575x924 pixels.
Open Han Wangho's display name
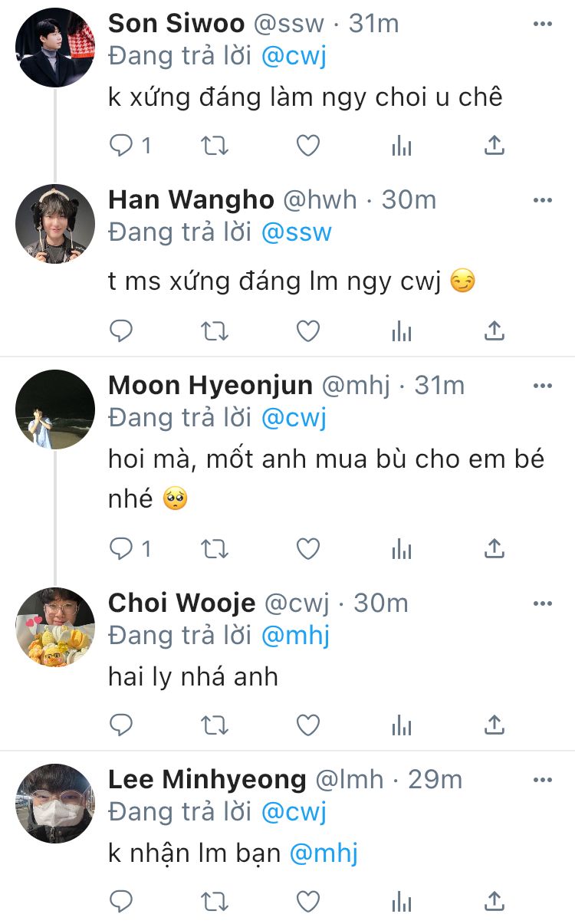(191, 200)
